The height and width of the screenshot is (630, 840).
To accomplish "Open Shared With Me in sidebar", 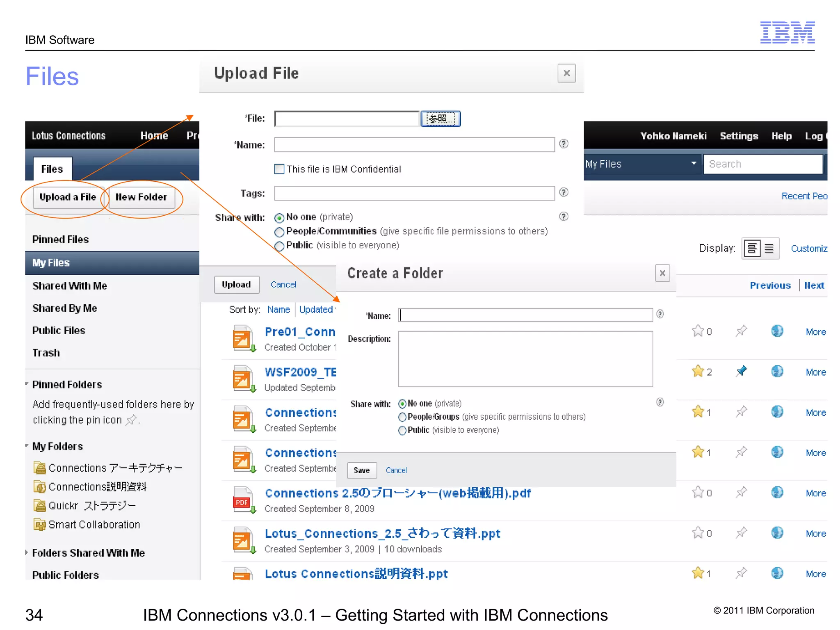I will tap(70, 285).
